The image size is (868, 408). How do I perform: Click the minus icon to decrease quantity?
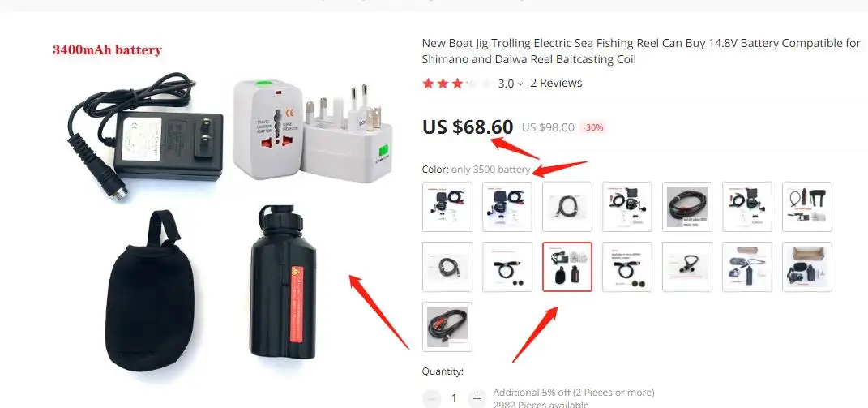click(431, 398)
